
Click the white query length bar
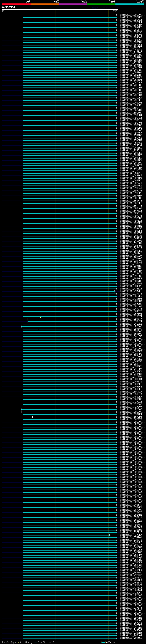(x=60, y=10)
